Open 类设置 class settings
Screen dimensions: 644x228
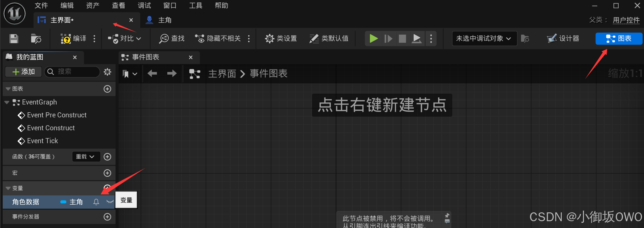pos(281,39)
